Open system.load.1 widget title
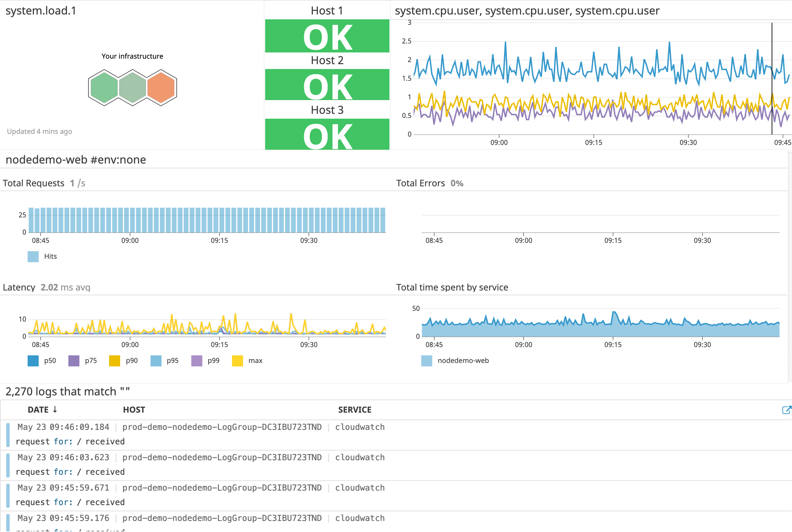 point(41,11)
